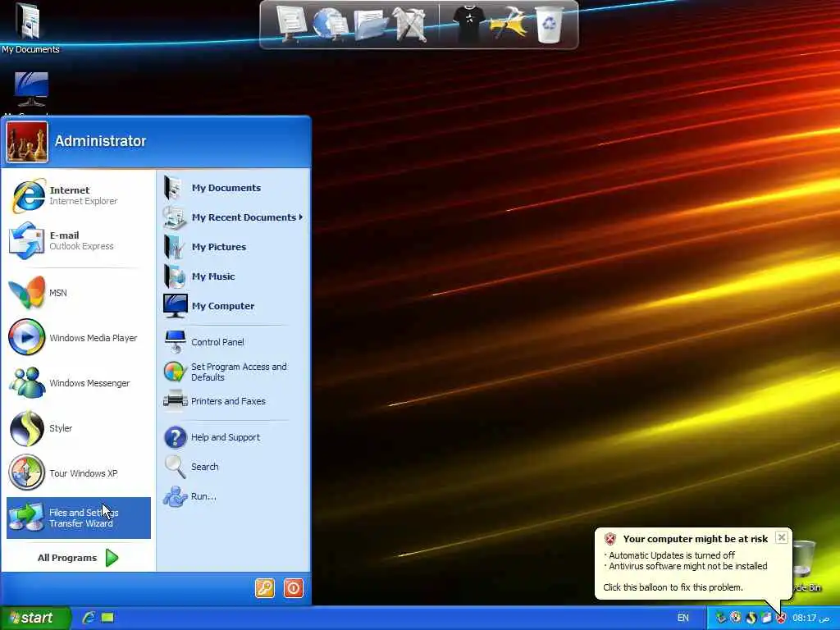The height and width of the screenshot is (630, 840).
Task: Close the security warning balloon
Action: point(782,537)
